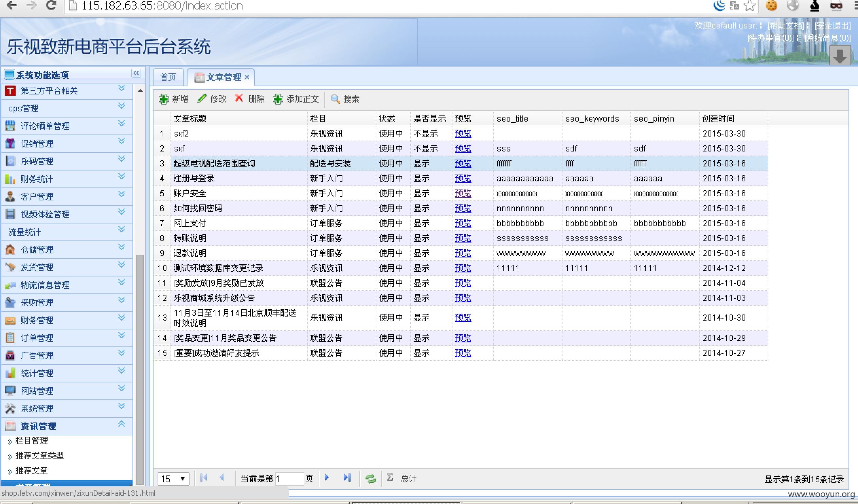
Task: Expand the 乐码管理 section chevron
Action: tap(122, 159)
